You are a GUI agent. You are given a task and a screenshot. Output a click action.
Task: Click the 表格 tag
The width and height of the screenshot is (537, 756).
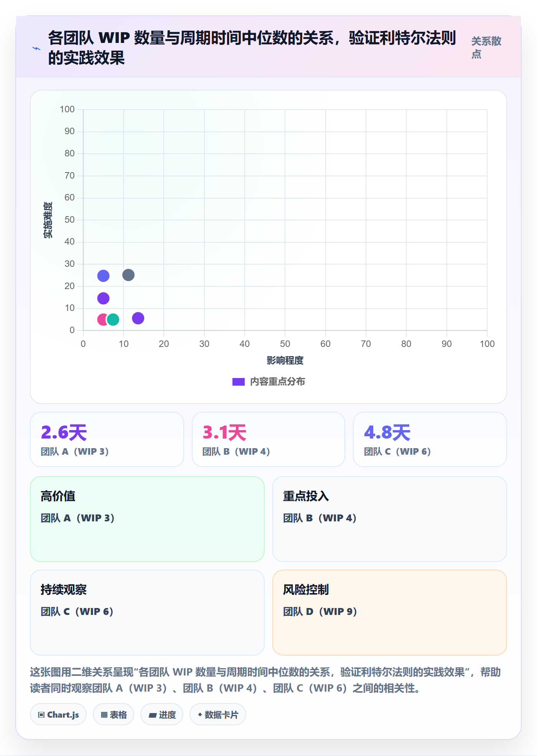114,715
